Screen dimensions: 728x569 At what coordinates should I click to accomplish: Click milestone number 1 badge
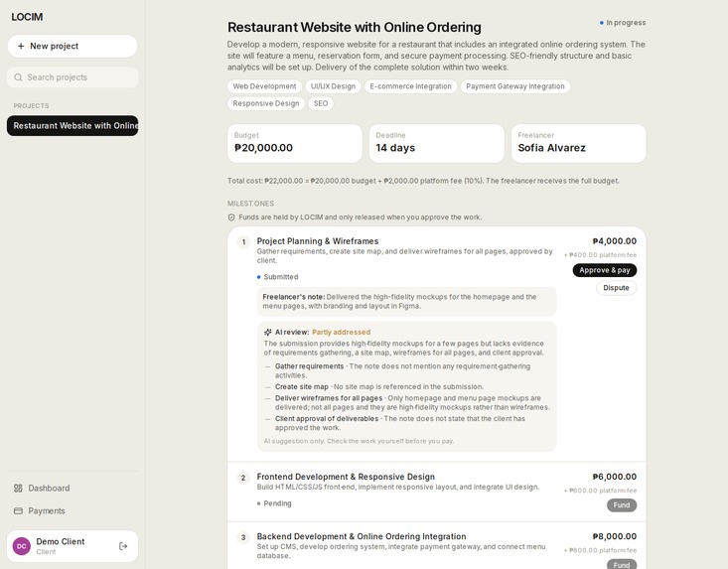243,242
